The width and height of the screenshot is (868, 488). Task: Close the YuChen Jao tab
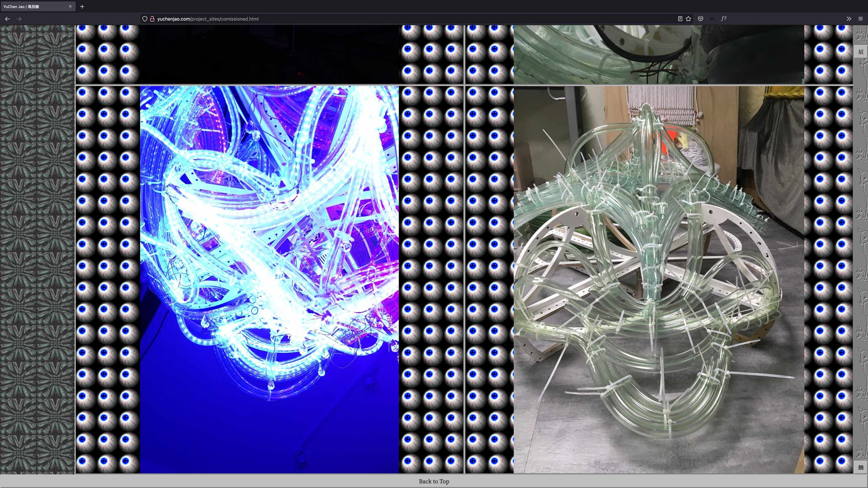(x=70, y=7)
